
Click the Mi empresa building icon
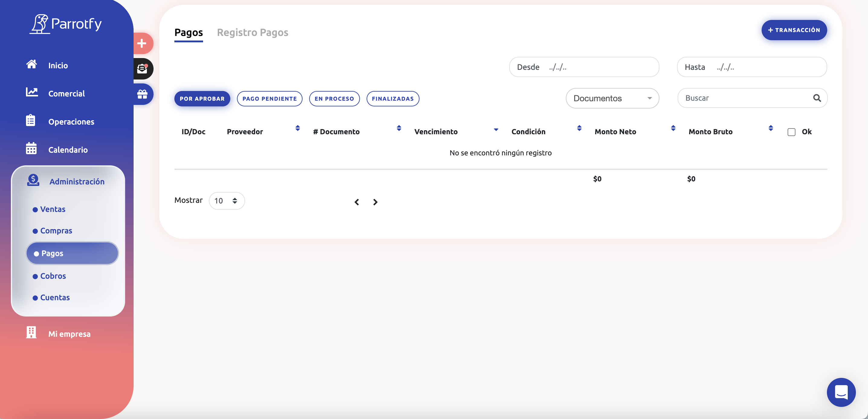click(31, 332)
